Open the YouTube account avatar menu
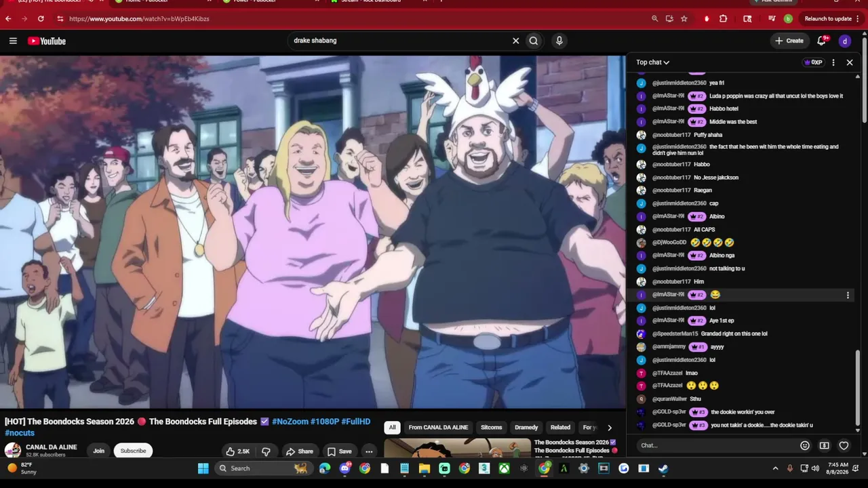The height and width of the screenshot is (488, 868). tap(844, 41)
